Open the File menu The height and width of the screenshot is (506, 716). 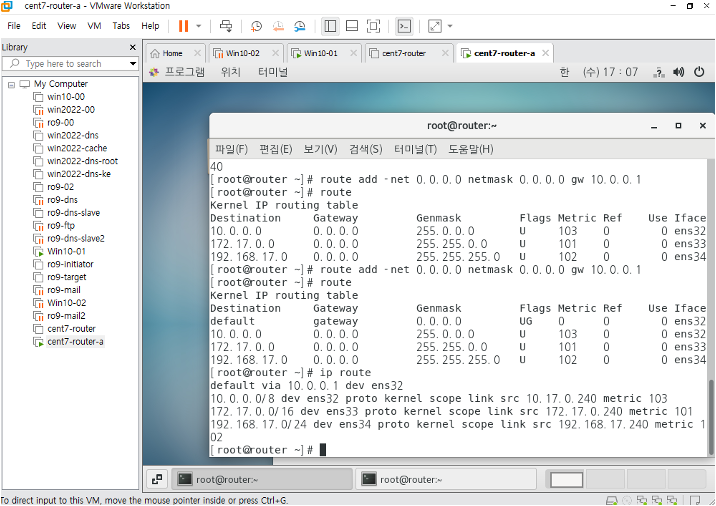click(x=14, y=26)
